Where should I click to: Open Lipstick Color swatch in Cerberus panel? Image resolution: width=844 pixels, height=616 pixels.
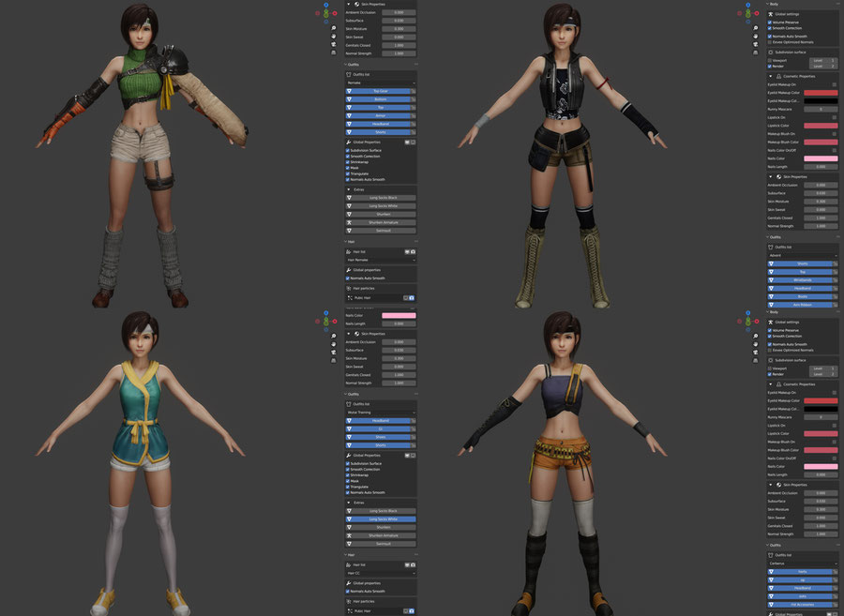(821, 433)
